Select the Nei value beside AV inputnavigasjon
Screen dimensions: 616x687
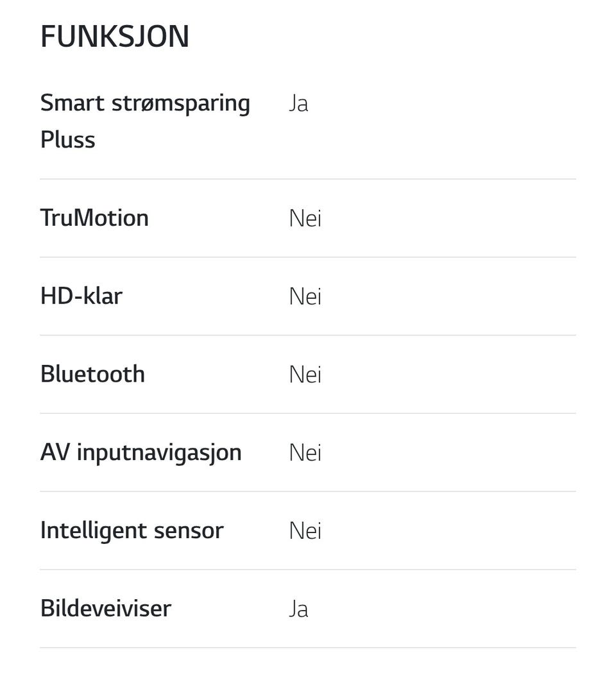(305, 453)
